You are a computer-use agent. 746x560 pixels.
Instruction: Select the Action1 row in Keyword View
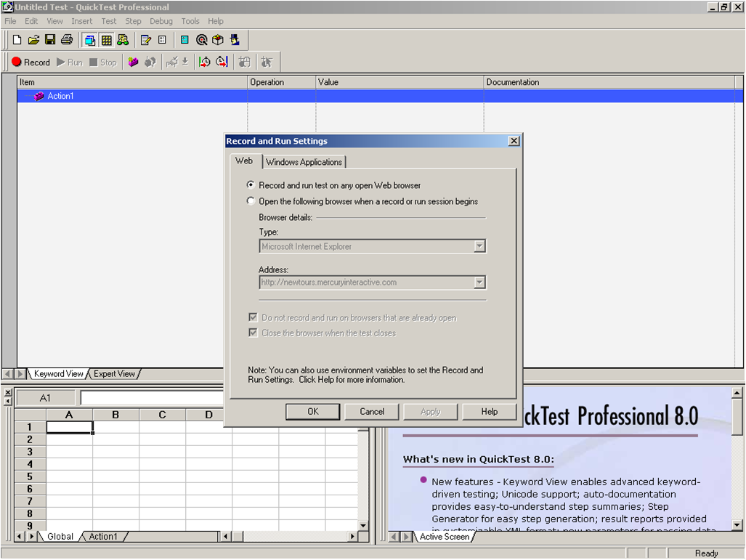380,96
